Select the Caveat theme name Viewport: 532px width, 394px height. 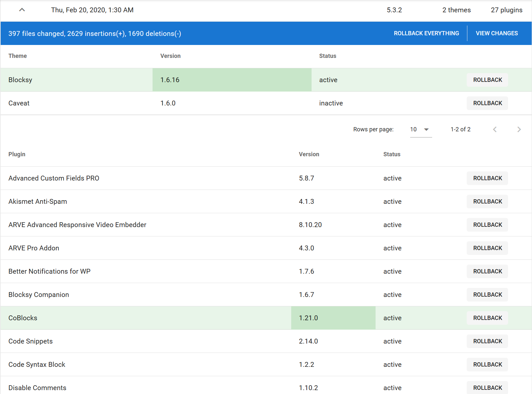coord(19,103)
